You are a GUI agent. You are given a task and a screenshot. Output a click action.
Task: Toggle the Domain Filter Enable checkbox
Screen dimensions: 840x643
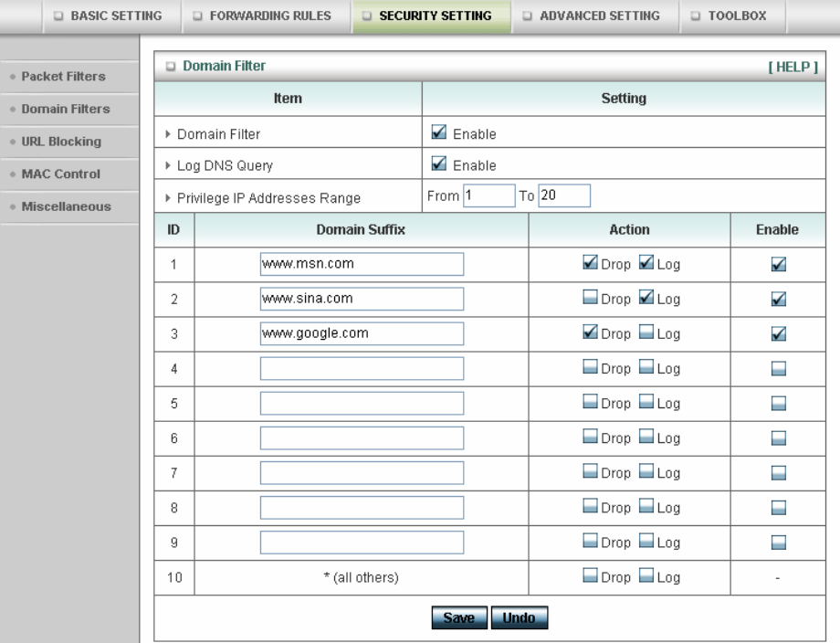click(439, 132)
